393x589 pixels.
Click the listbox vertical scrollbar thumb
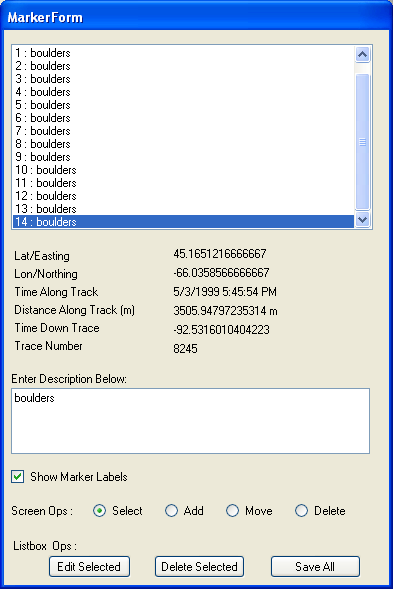(363, 142)
